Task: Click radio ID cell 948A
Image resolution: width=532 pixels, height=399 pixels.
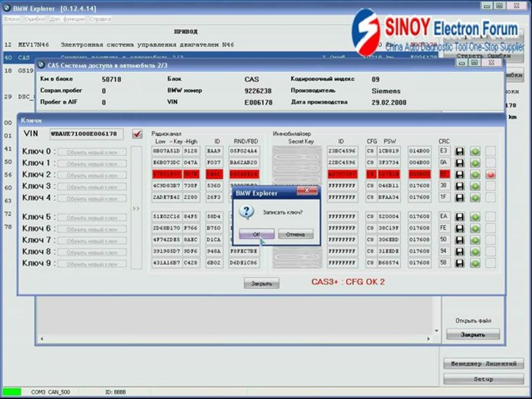Action: point(214,251)
